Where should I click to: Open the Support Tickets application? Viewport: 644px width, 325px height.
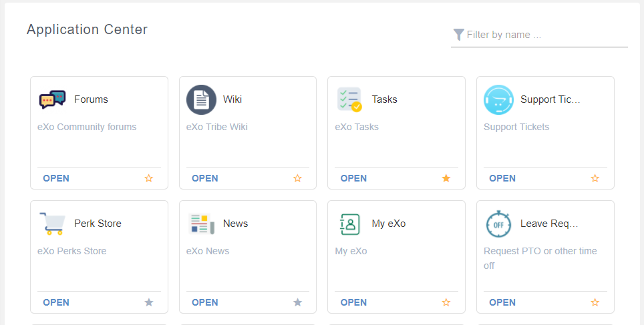click(502, 178)
